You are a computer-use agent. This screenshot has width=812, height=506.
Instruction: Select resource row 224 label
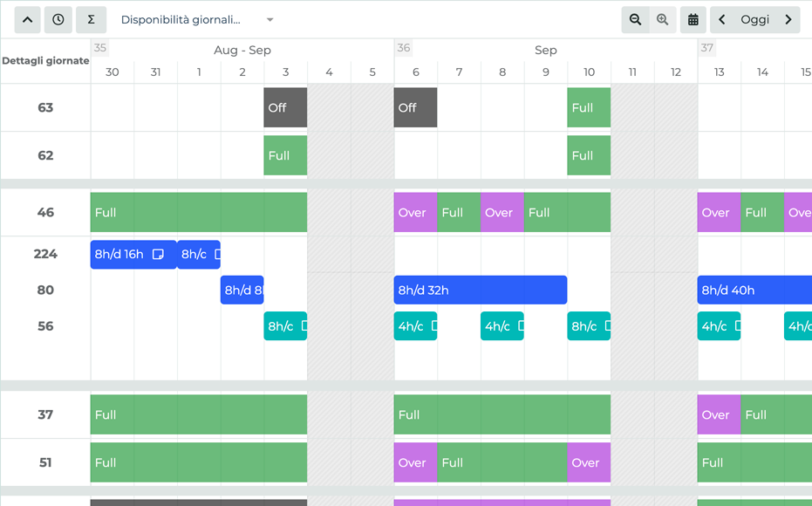tap(45, 254)
